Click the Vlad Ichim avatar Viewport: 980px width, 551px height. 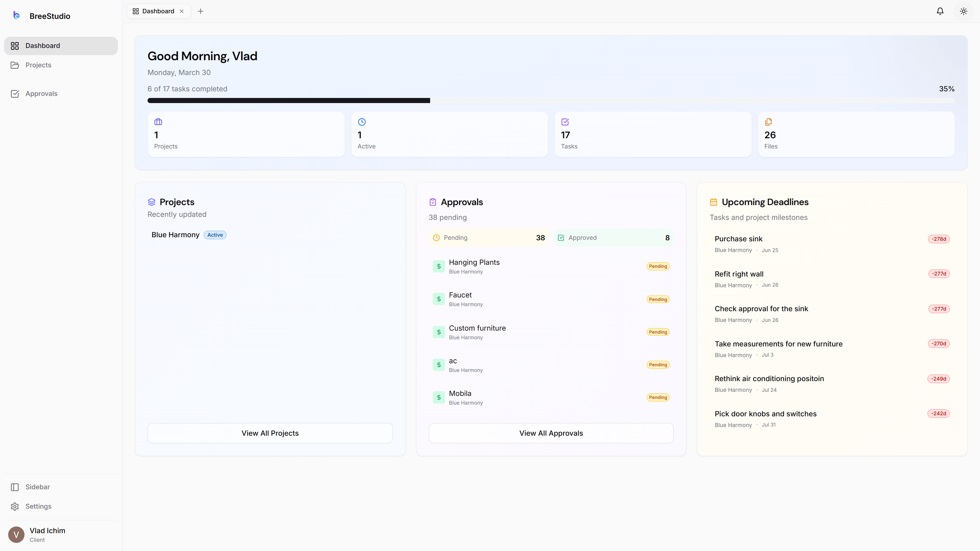[16, 534]
